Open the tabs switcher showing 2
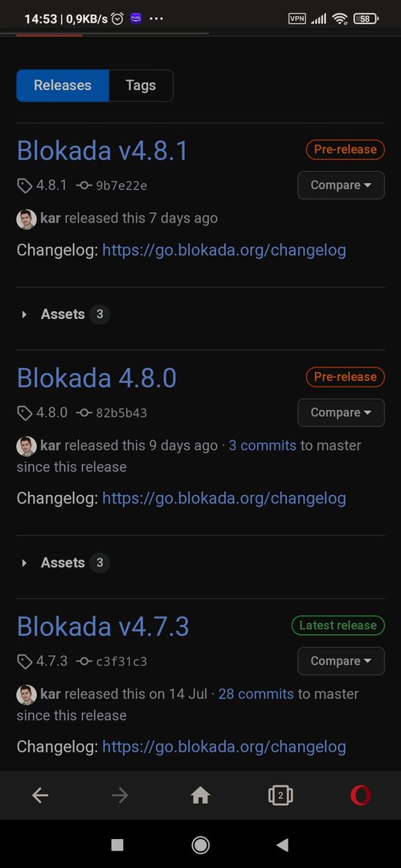 280,796
